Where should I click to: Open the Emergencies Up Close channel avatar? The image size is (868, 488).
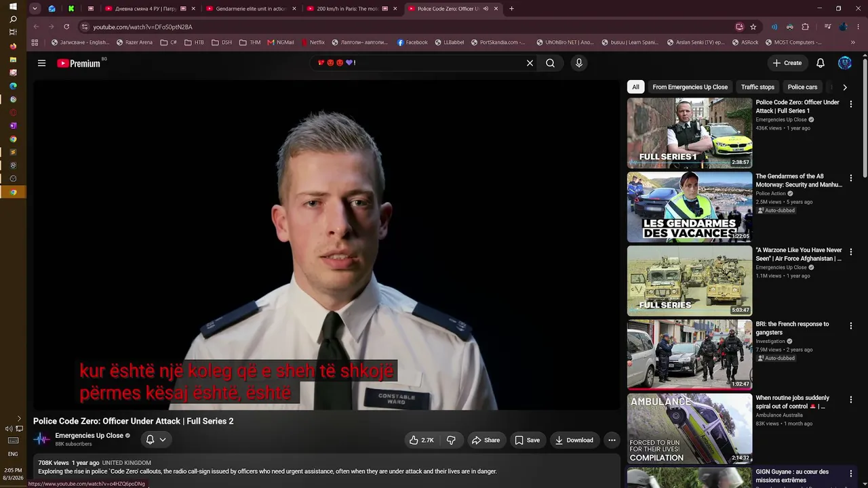coord(42,439)
